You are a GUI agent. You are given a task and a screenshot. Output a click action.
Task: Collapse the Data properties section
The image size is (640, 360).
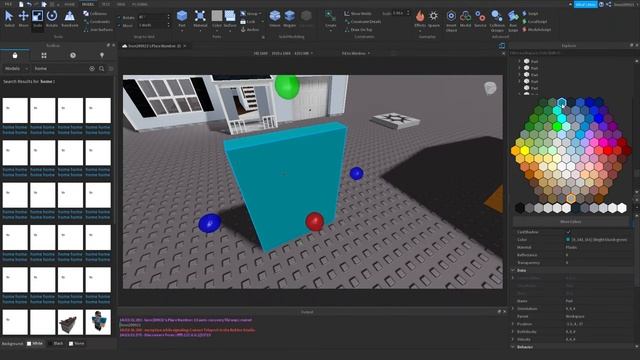(x=513, y=270)
